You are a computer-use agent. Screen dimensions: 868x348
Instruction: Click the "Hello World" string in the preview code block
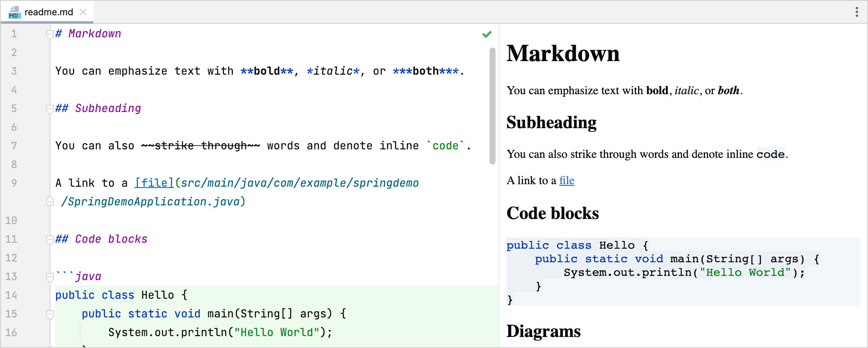(x=745, y=272)
